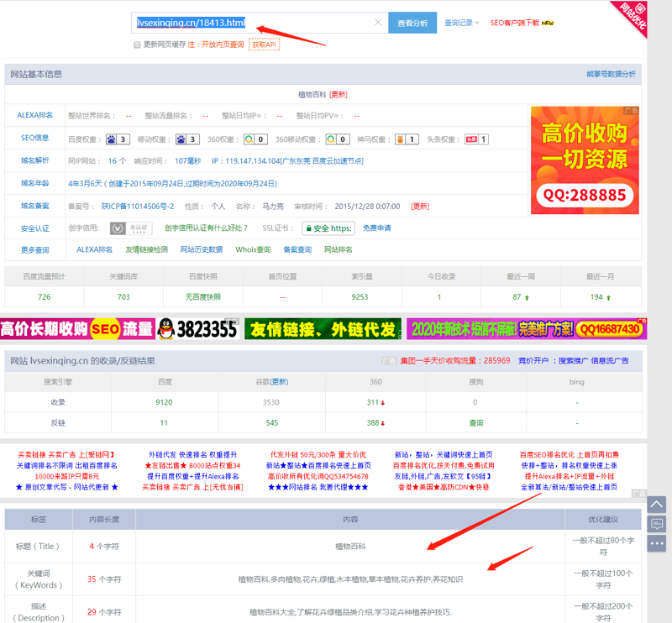
Task: Click 域名备案 row label
Action: coord(34,206)
